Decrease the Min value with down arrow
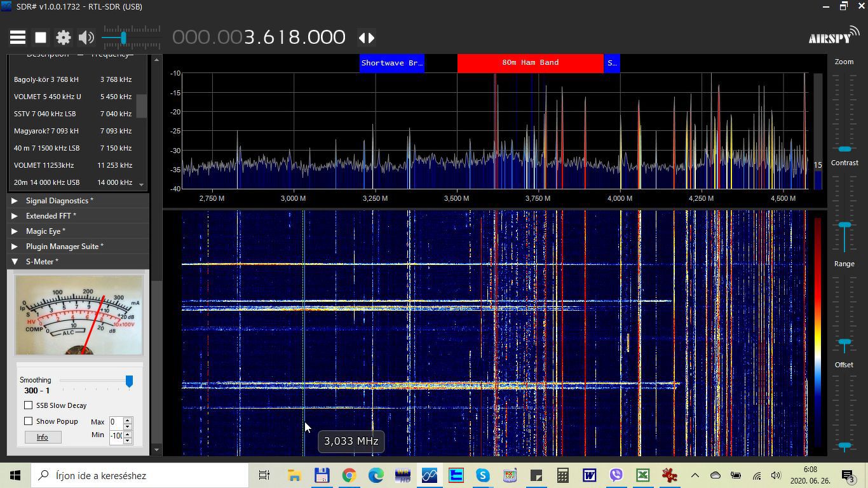868x488 pixels. (128, 440)
